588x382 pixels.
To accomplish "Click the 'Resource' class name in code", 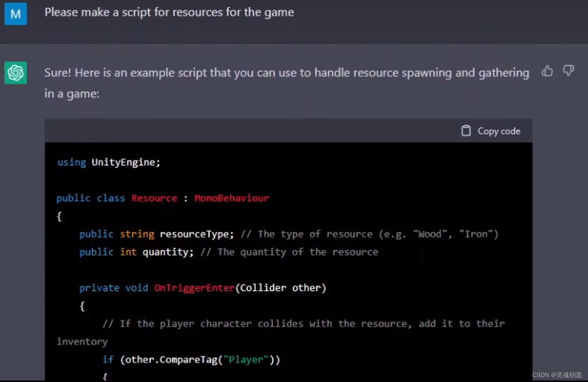I will (154, 198).
